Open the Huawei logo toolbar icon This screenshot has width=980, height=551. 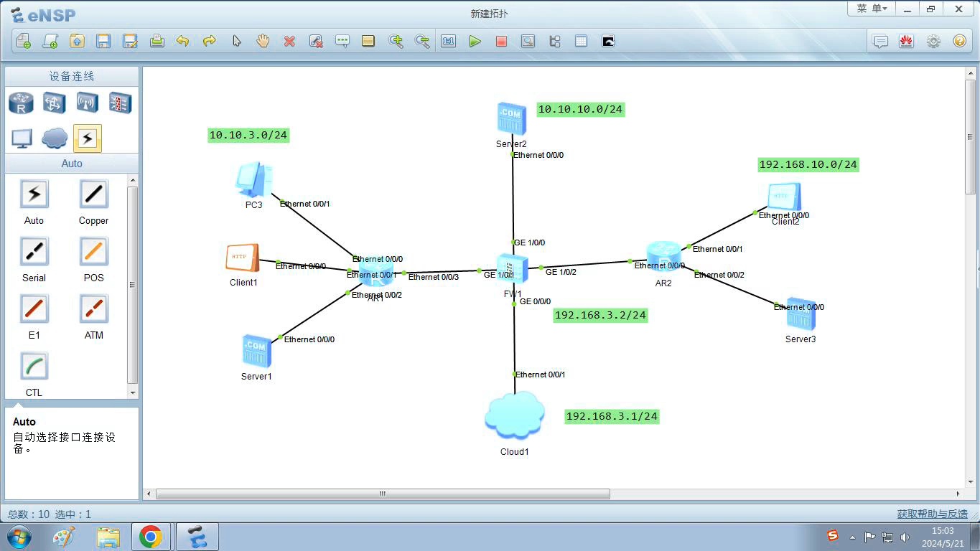[906, 41]
